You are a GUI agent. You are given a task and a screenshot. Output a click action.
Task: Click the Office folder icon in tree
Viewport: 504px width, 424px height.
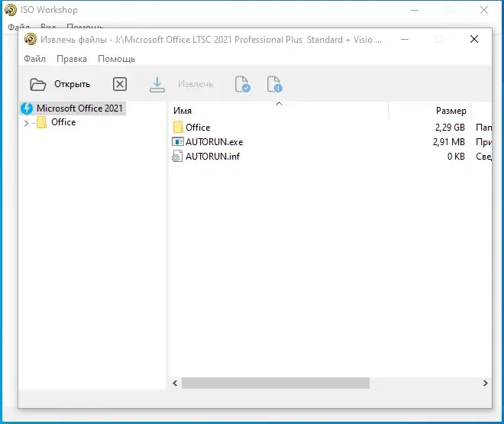(41, 122)
